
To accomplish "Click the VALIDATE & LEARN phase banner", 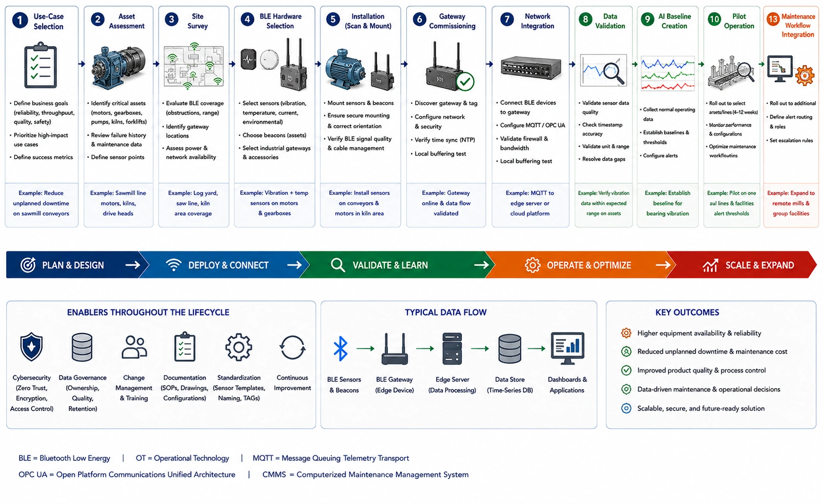I will pos(397,265).
